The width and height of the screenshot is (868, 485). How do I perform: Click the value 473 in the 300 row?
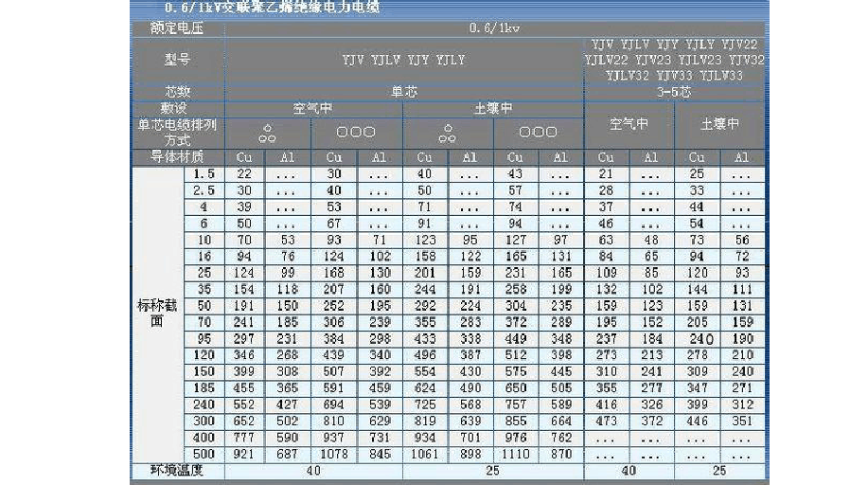click(606, 422)
